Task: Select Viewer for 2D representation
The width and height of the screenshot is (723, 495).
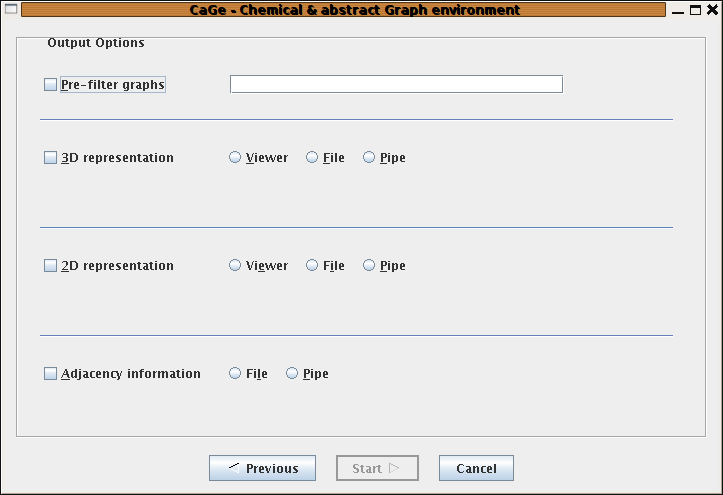Action: coord(235,265)
